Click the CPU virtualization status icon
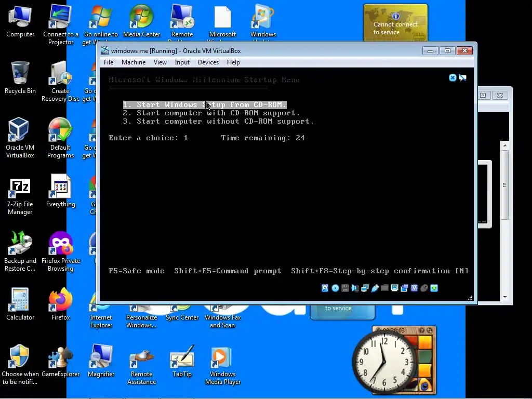Viewport: 532px width, 399px height. (414, 288)
